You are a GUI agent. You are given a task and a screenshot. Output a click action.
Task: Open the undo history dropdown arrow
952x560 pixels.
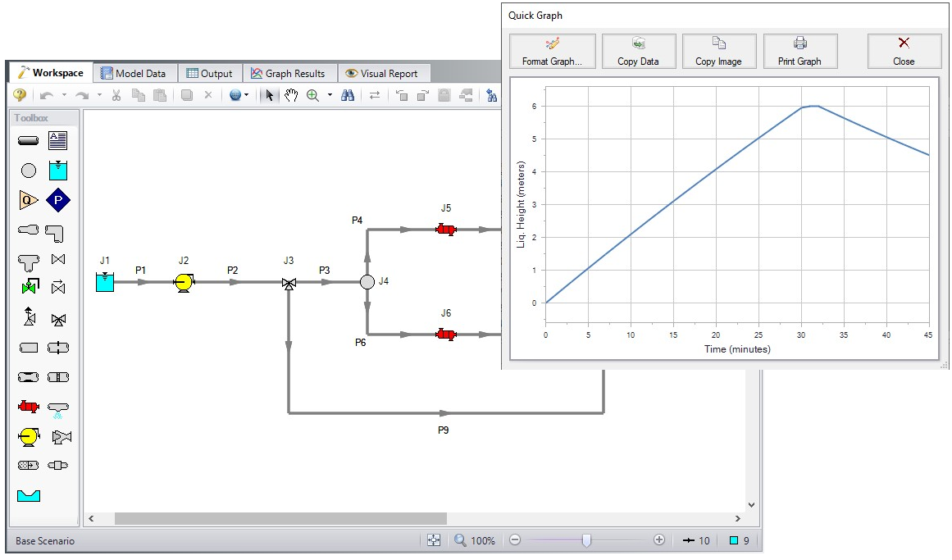pyautogui.click(x=64, y=95)
